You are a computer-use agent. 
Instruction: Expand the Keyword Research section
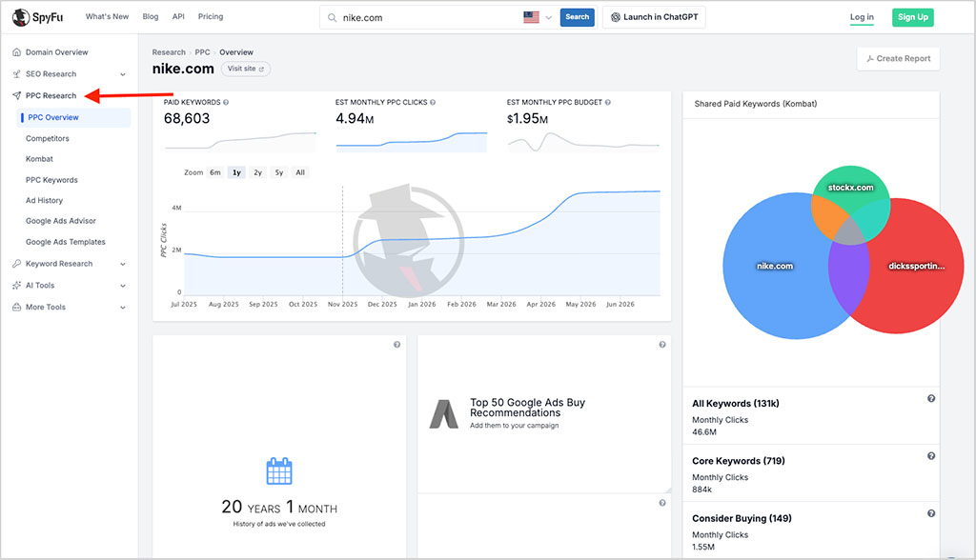pos(123,265)
